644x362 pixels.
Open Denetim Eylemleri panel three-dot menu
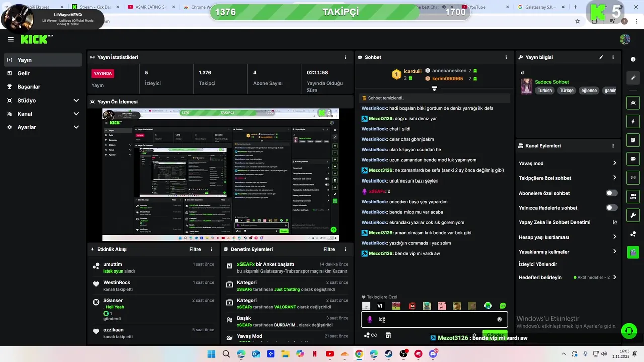pyautogui.click(x=345, y=249)
